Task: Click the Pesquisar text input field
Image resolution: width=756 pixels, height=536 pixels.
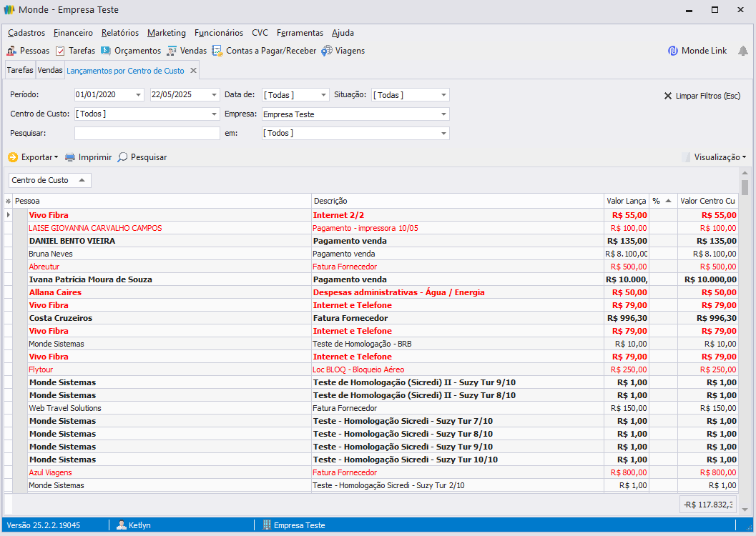Action: (147, 133)
